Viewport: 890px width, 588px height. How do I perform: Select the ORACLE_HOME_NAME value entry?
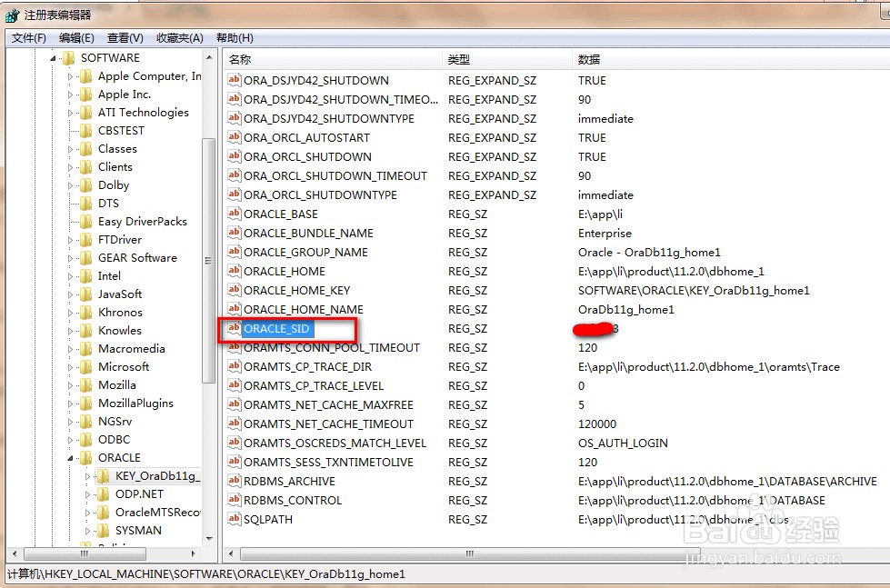tap(304, 309)
